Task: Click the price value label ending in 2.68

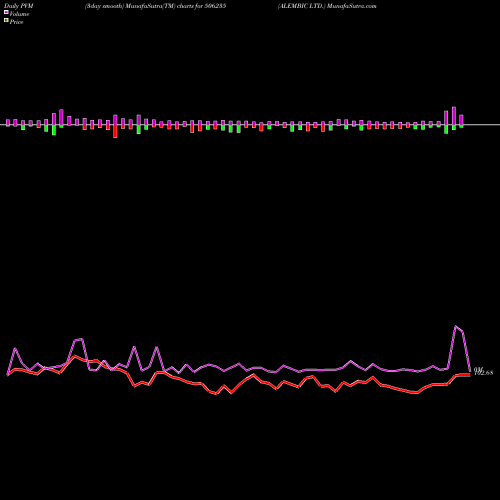Action: pyautogui.click(x=484, y=373)
